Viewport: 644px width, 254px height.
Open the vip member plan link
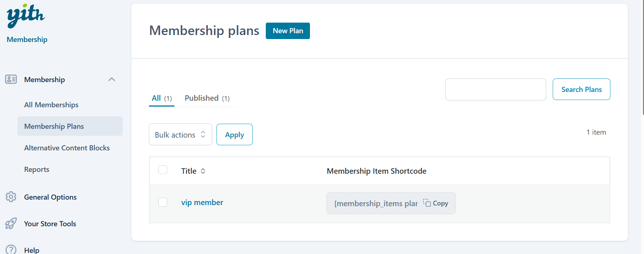(x=202, y=203)
